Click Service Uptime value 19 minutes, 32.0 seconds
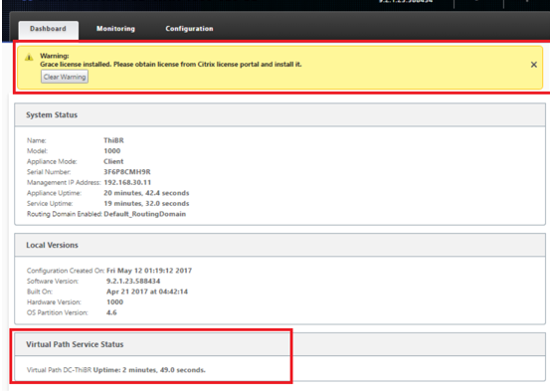This screenshot has height=392, width=550. click(x=146, y=204)
